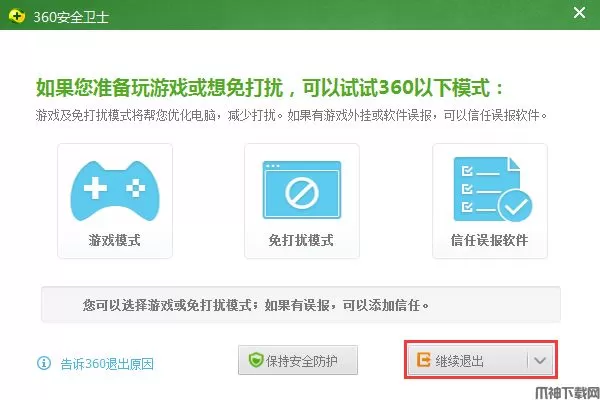
Task: Click the 360 logo in title bar
Action: tap(16, 16)
